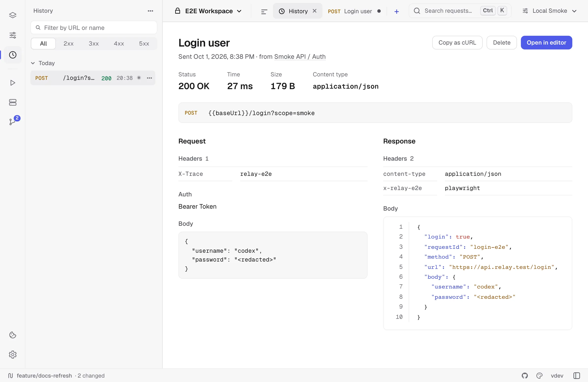Open the Mock servers icon in sidebar
The height and width of the screenshot is (382, 588).
coord(12,102)
